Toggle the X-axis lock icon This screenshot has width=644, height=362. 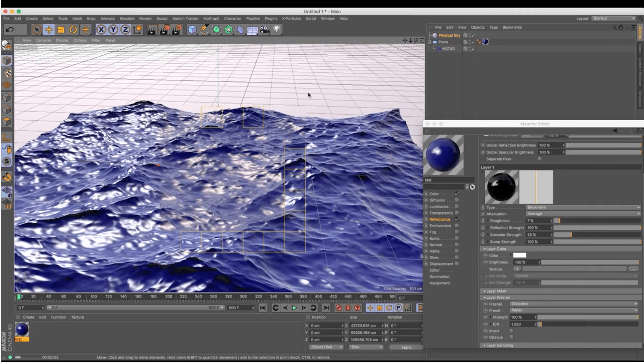(x=101, y=29)
